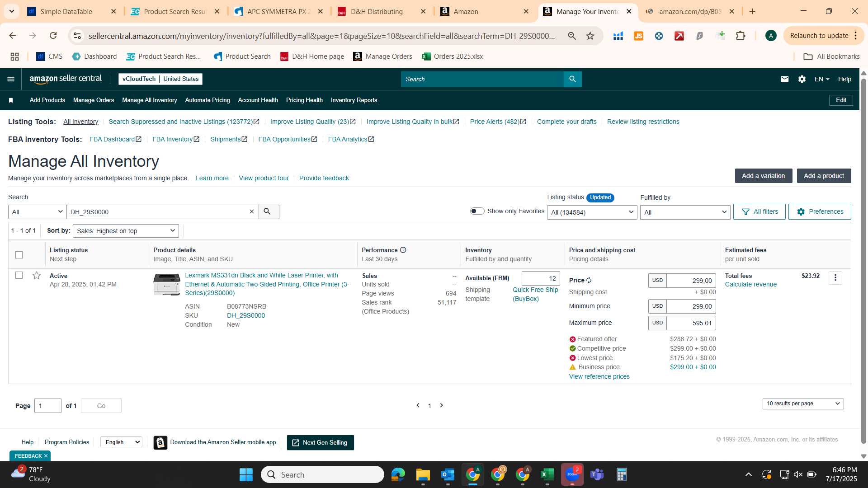Open Performance info icon
The height and width of the screenshot is (488, 868).
pyautogui.click(x=403, y=250)
